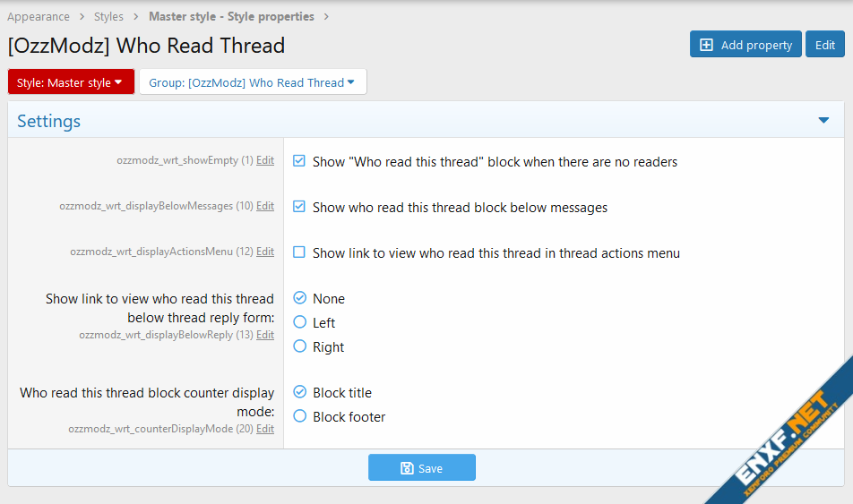The image size is (853, 504).
Task: Choose the Right radio option
Action: [x=300, y=346]
